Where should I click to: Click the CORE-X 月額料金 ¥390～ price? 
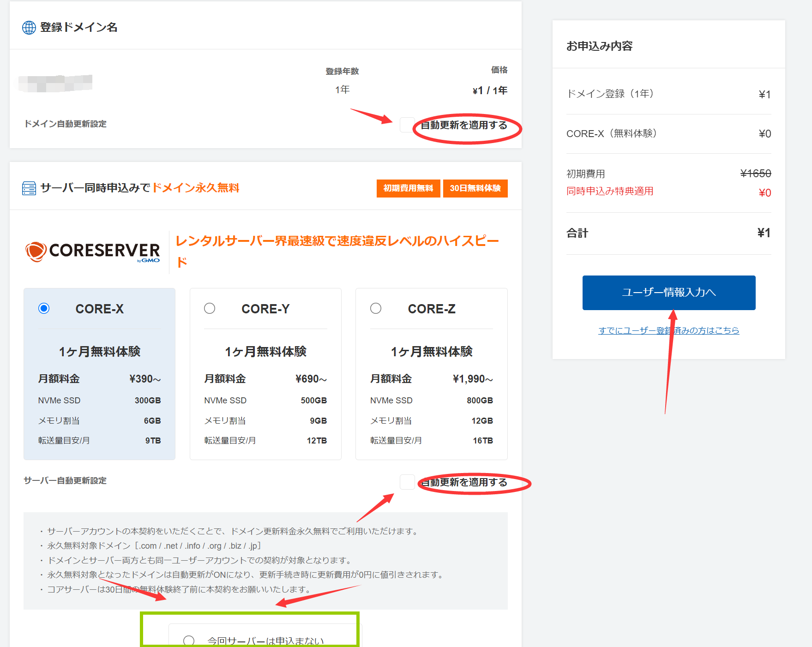(144, 378)
